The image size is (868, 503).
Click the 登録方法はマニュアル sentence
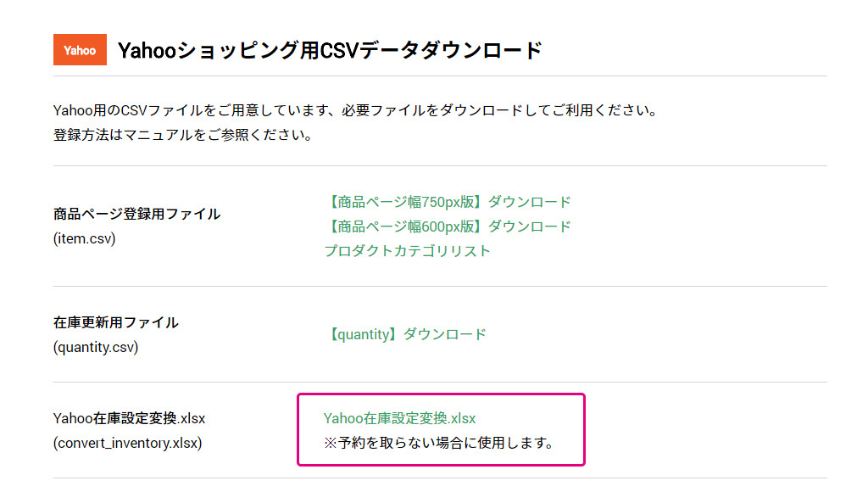(x=183, y=135)
